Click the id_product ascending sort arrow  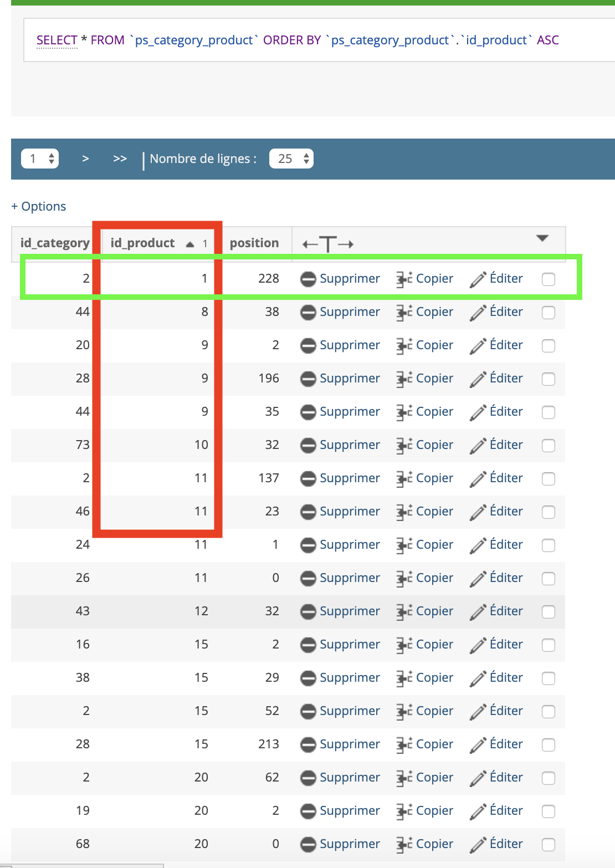coord(190,244)
